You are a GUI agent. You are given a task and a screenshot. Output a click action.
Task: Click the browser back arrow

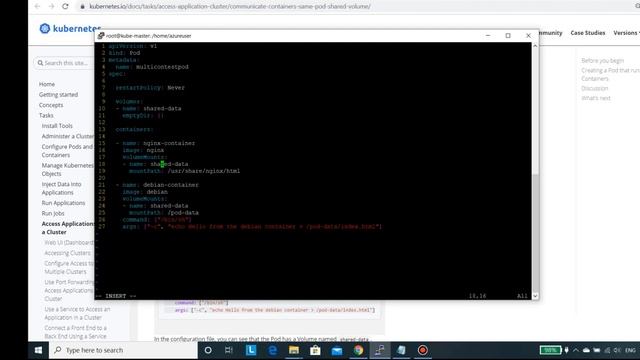click(x=37, y=6)
